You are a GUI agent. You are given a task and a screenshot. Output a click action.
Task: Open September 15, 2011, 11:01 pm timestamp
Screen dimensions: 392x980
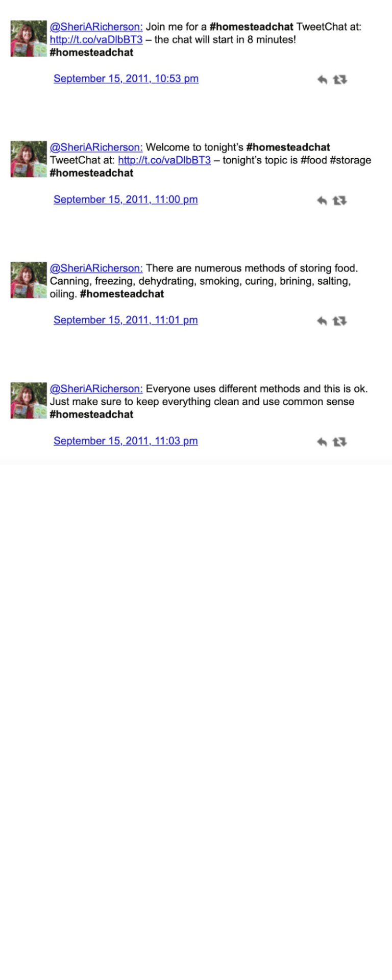click(126, 320)
